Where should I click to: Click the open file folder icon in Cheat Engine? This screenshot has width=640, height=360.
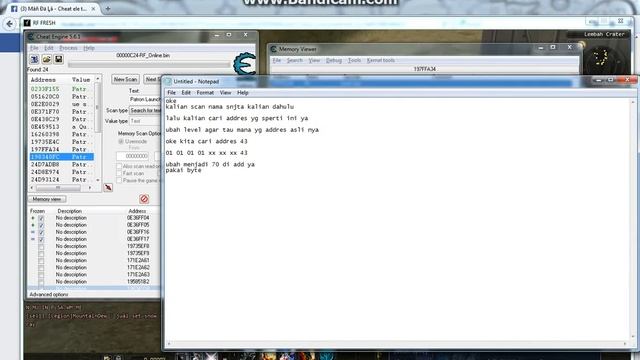47,60
